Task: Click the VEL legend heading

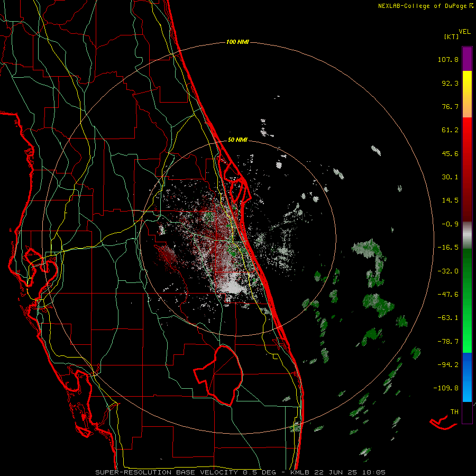Action: [x=465, y=32]
